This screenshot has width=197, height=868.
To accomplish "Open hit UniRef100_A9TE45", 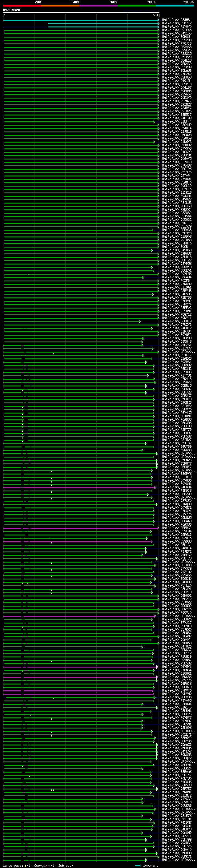I will 176,30.
